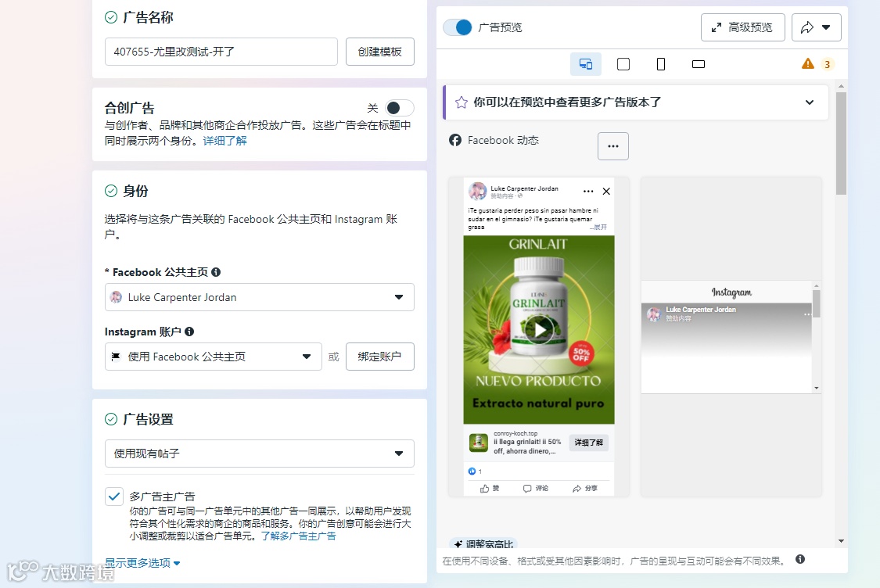Choose the vertical mobile preview format icon

(660, 64)
